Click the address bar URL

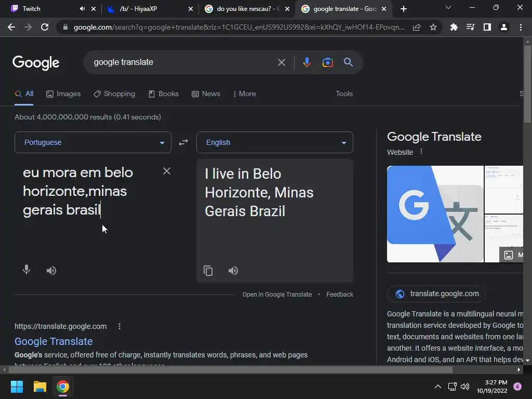239,27
